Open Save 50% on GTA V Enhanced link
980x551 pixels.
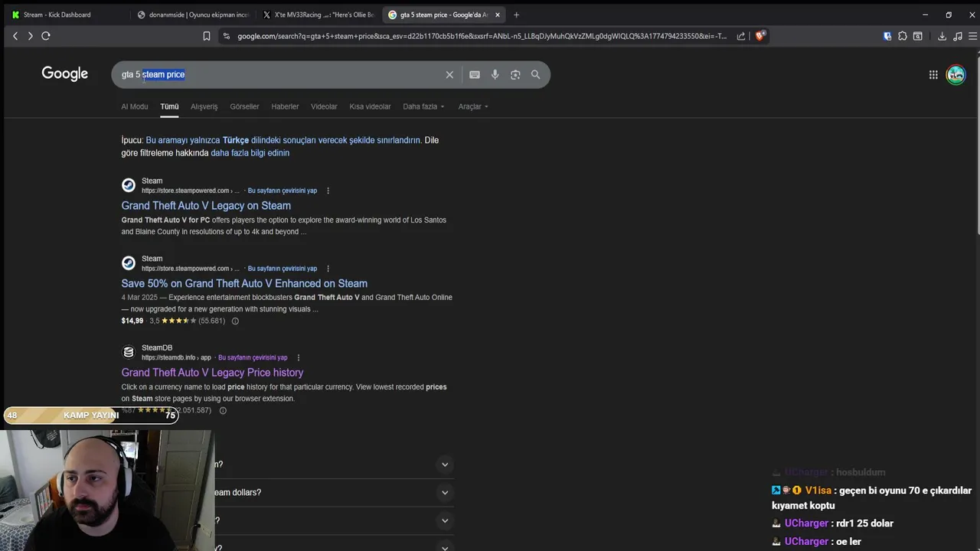click(244, 283)
